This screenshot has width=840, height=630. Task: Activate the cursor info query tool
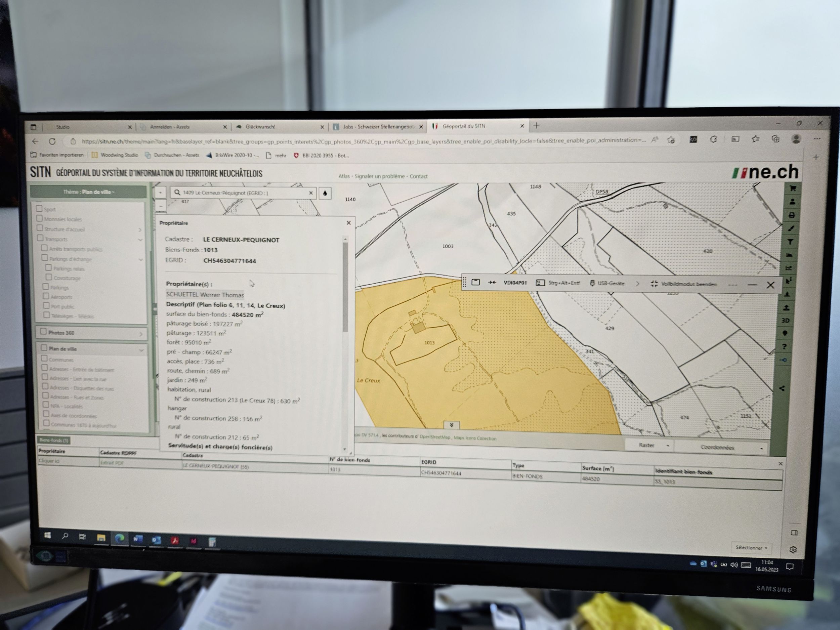[x=788, y=281]
